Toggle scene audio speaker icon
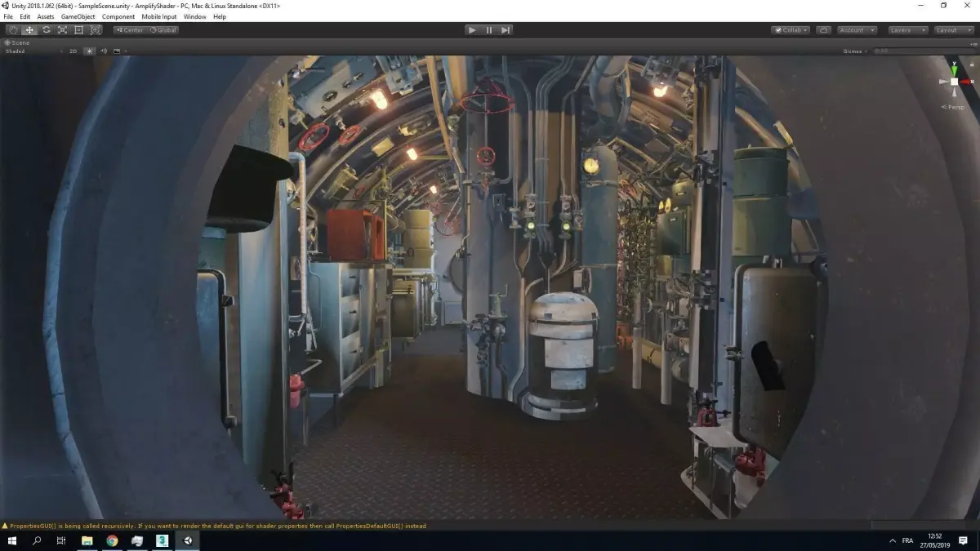Screen dimensions: 980x551 click(104, 51)
